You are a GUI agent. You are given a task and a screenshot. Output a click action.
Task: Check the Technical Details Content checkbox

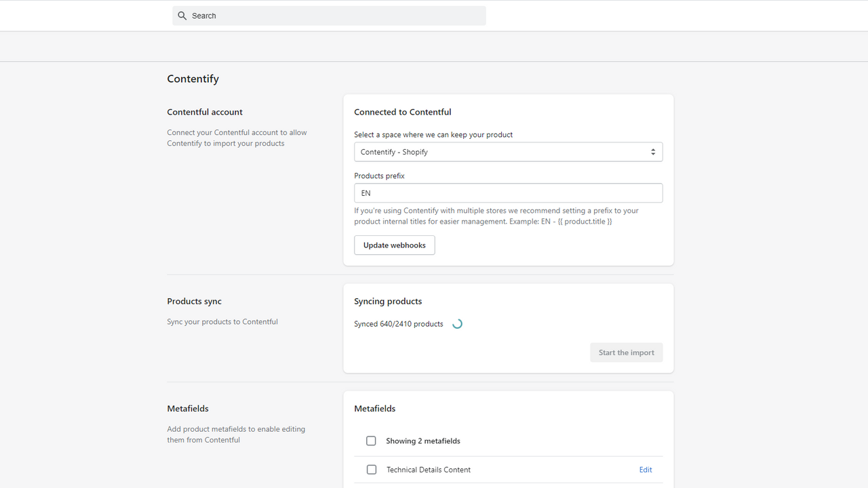371,469
